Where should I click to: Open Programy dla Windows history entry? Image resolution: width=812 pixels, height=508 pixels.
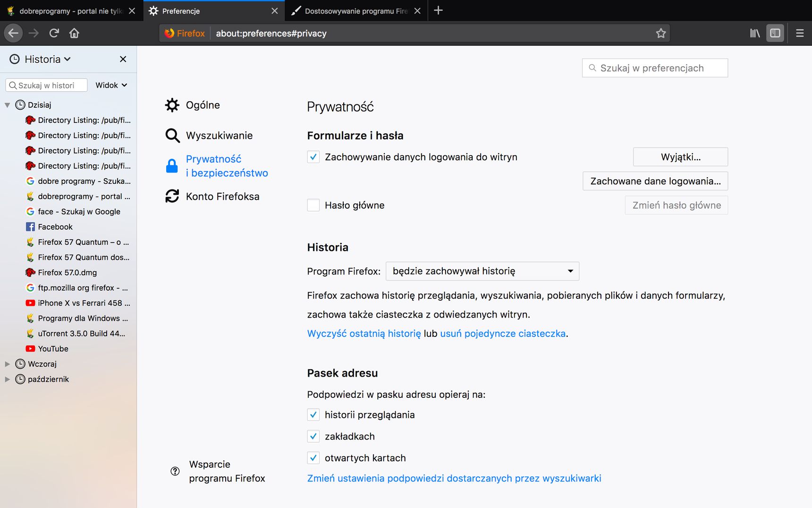tap(68, 319)
